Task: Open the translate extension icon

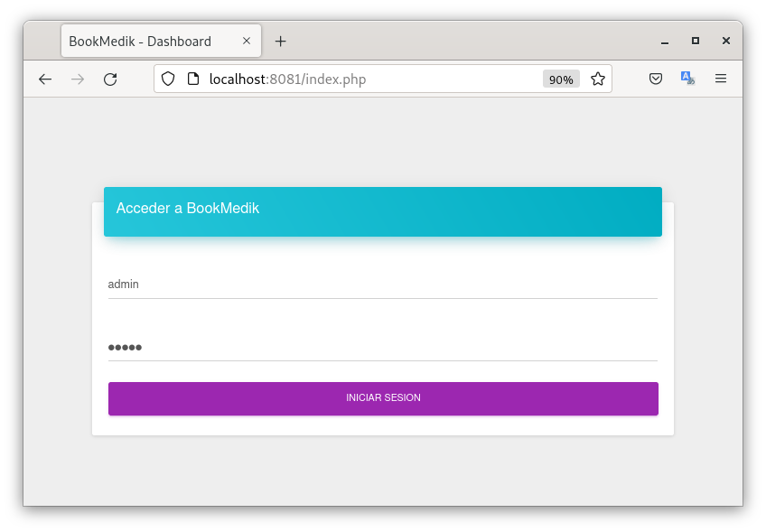Action: 687,79
